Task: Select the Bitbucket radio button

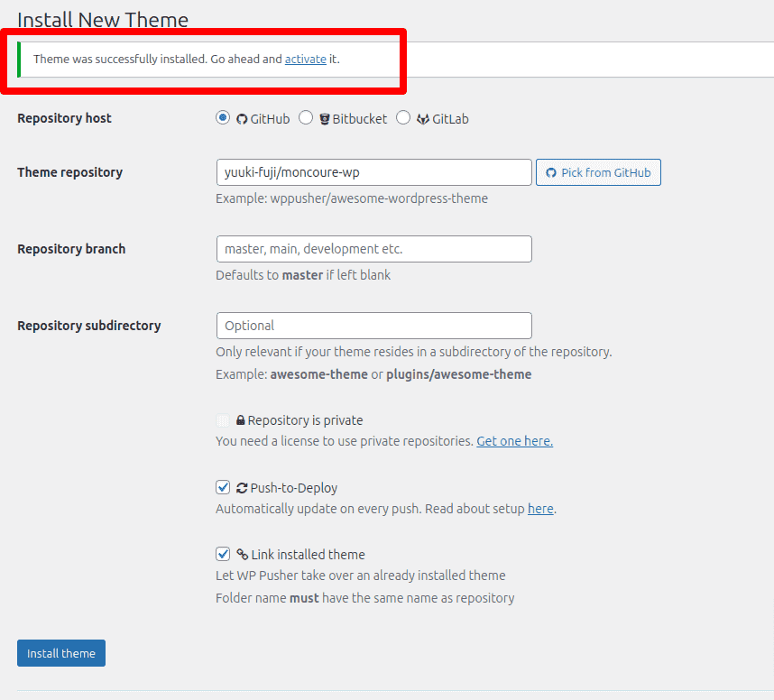Action: tap(306, 117)
